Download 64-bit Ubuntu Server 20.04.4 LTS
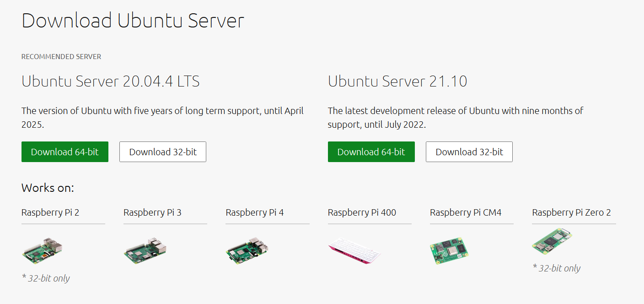 [65, 152]
